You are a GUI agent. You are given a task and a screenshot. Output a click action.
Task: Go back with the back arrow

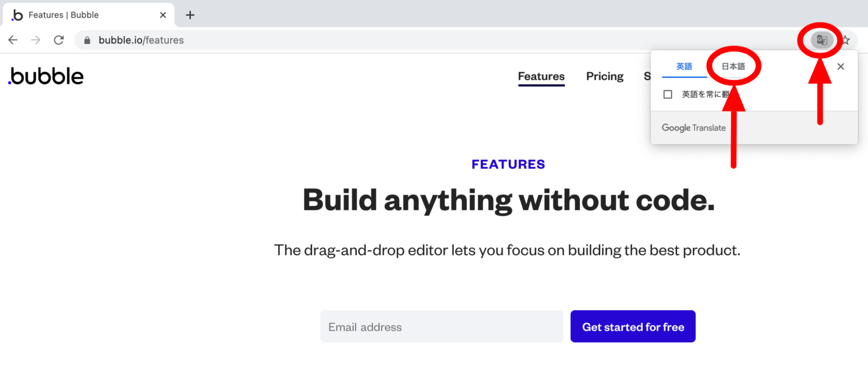tap(12, 40)
